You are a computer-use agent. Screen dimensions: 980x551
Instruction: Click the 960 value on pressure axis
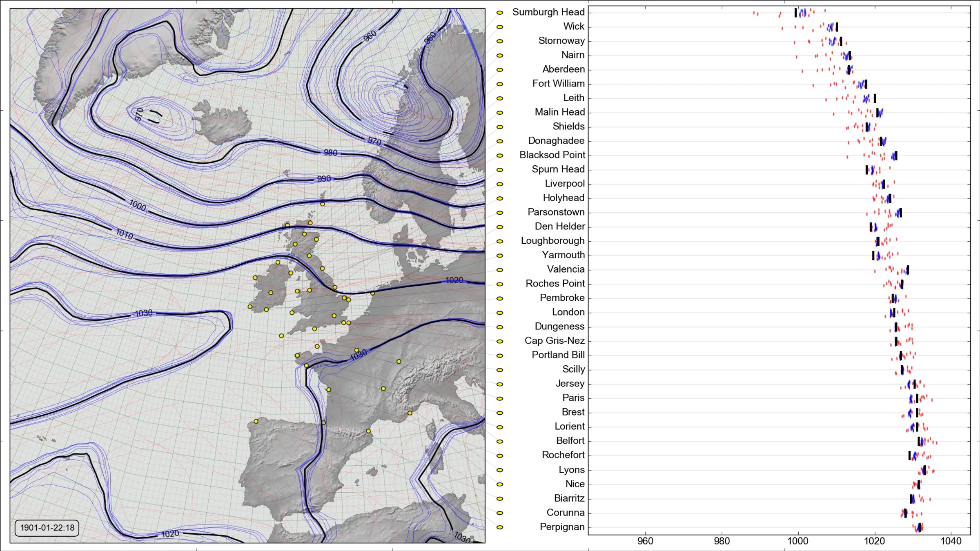[645, 541]
